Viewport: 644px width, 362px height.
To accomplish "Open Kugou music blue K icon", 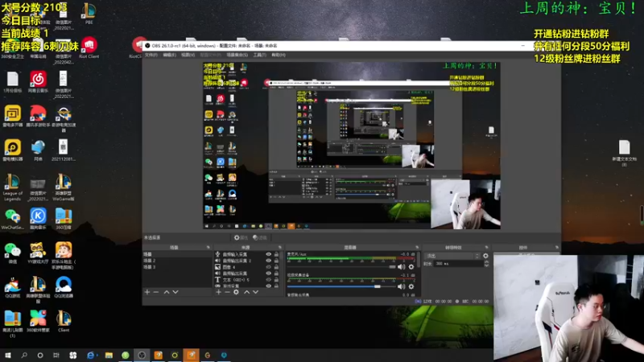I will (x=38, y=219).
